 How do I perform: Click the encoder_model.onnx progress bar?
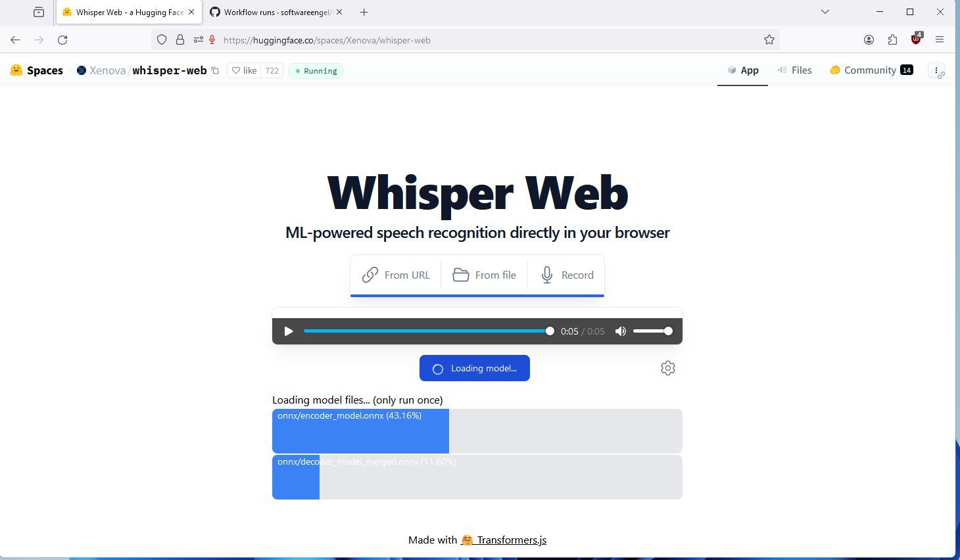coord(477,431)
